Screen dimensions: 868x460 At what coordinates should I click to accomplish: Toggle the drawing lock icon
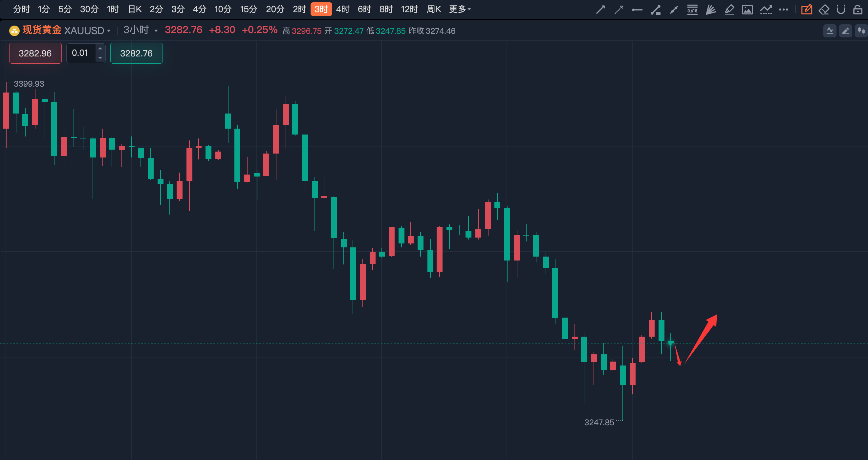[857, 10]
